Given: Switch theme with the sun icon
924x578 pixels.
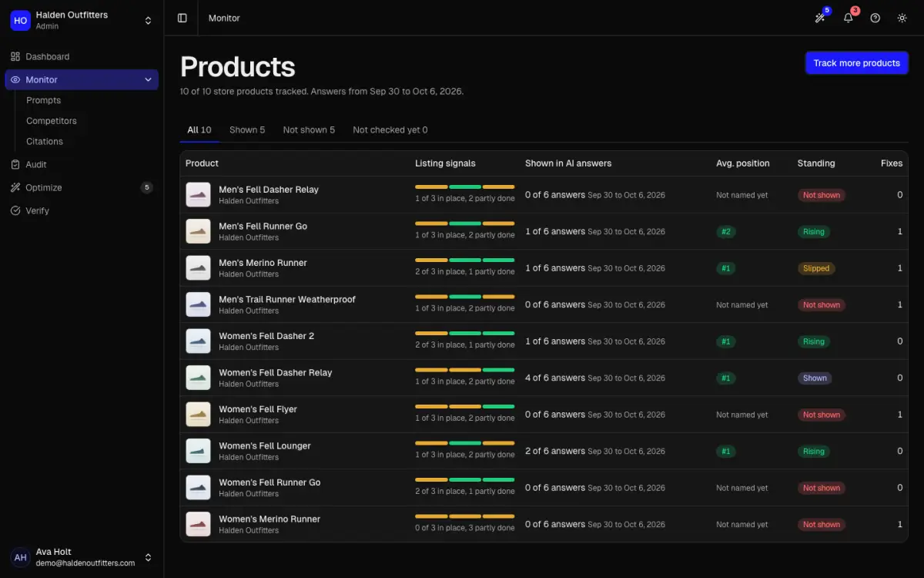Looking at the screenshot, I should [x=902, y=18].
